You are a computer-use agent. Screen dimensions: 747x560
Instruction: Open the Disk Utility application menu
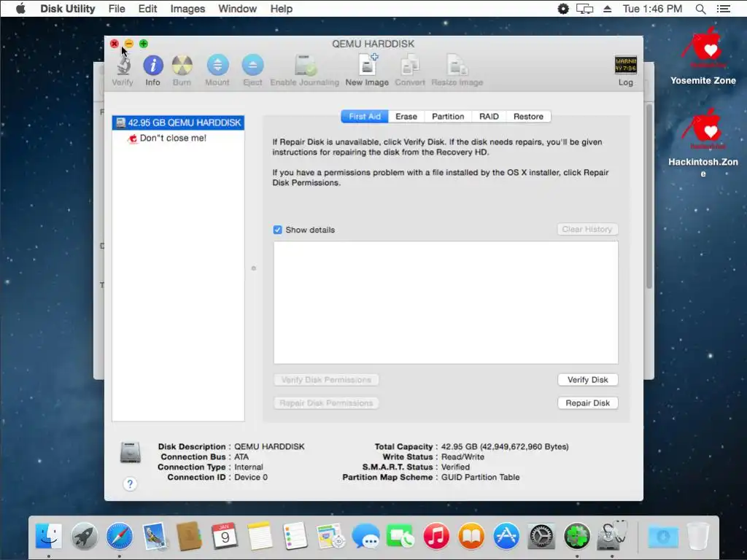[68, 9]
